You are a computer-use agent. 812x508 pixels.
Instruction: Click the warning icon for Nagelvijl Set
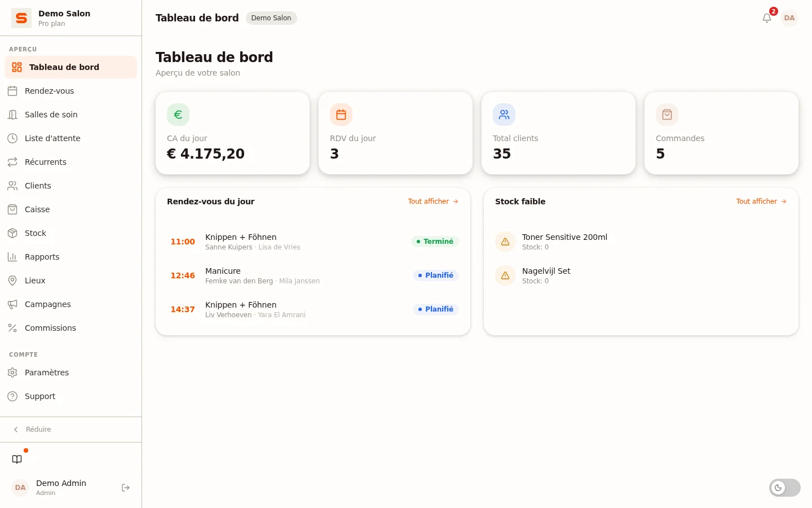pos(505,275)
